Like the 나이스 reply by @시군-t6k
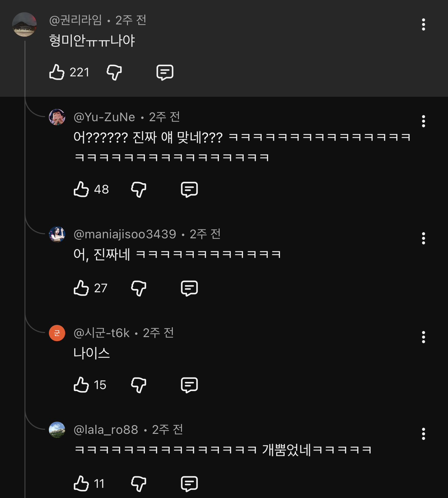 [x=81, y=385]
